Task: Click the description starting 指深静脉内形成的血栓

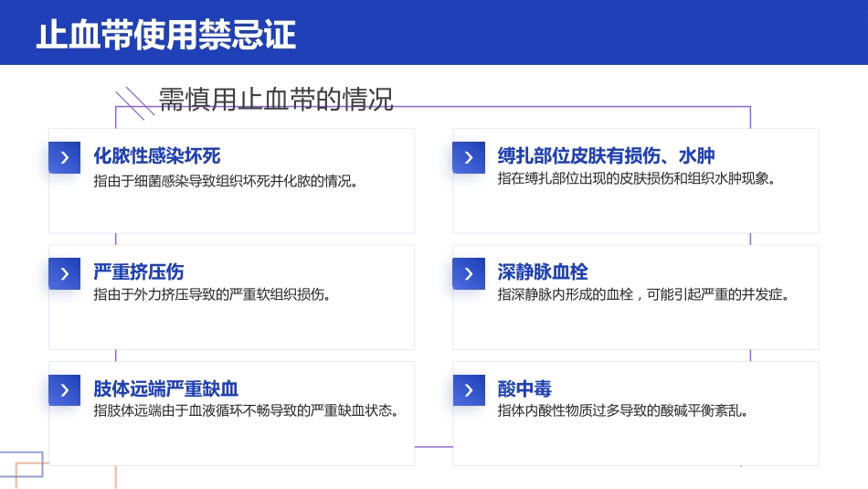Action: (x=643, y=294)
